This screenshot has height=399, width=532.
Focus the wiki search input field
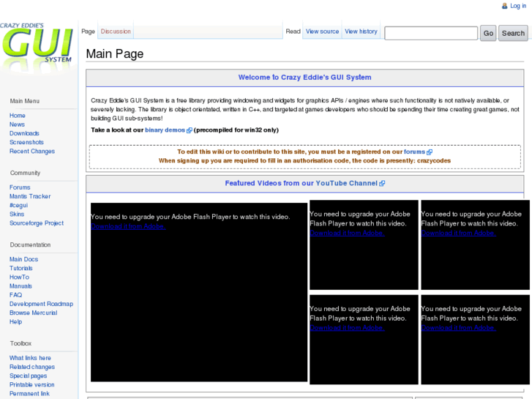point(431,33)
